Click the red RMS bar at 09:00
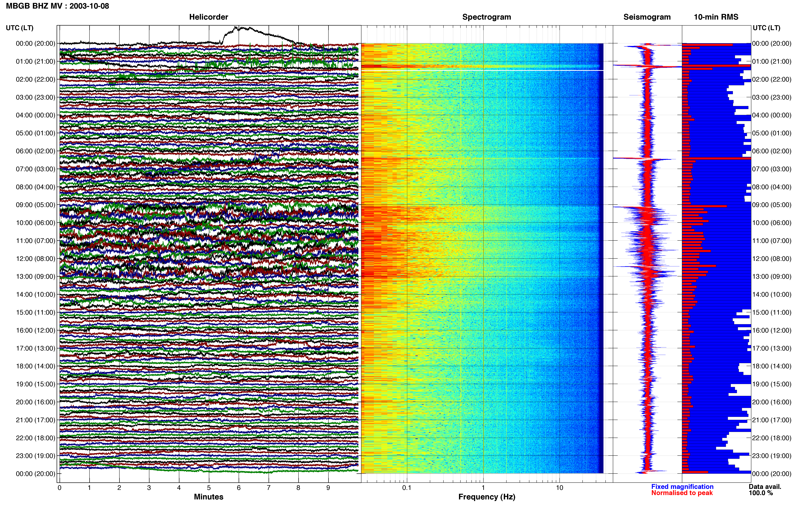 [x=705, y=206]
